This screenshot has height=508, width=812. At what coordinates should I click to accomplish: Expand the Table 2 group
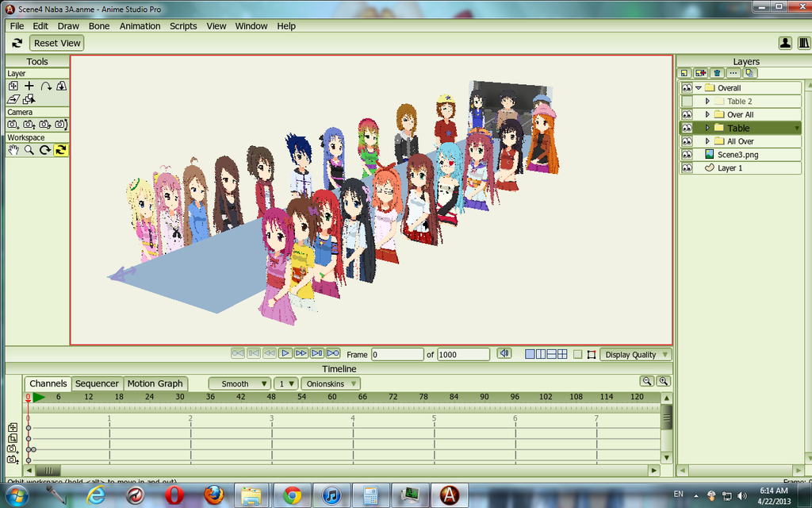tap(707, 102)
